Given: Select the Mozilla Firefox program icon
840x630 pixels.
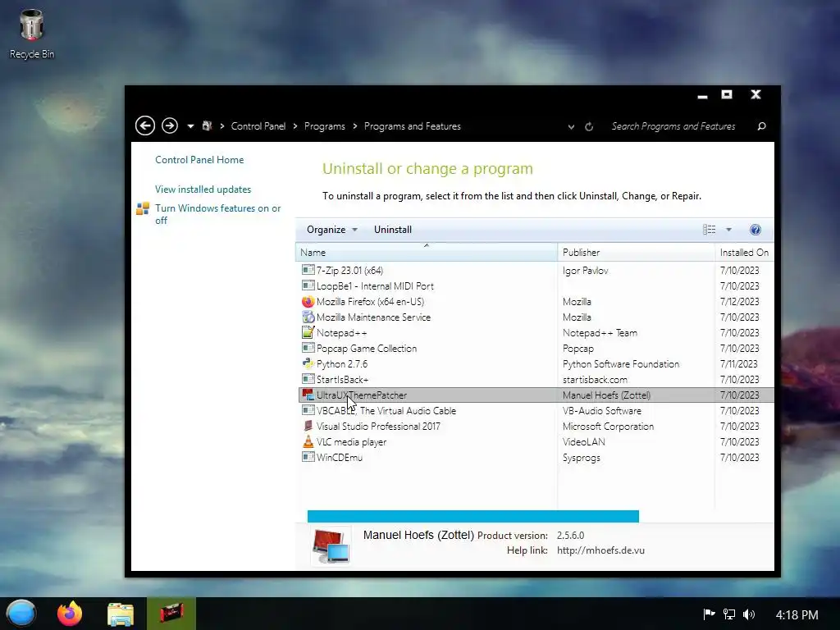Looking at the screenshot, I should [308, 302].
